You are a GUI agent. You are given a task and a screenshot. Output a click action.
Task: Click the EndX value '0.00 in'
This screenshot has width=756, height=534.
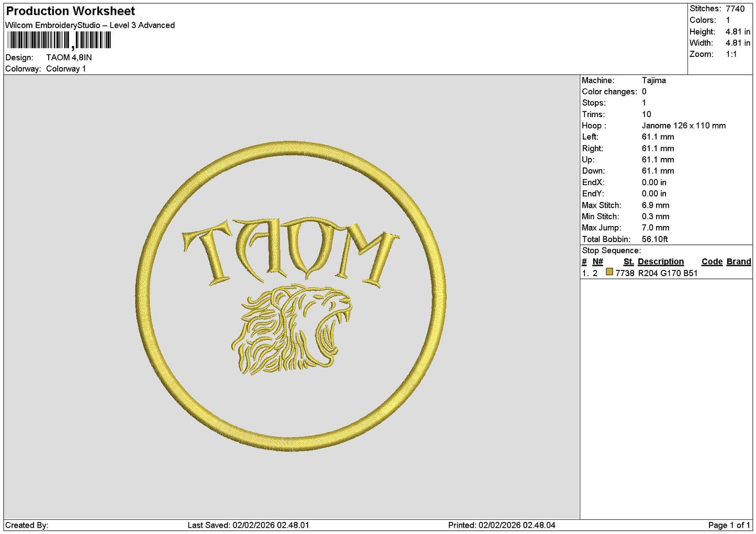(654, 183)
